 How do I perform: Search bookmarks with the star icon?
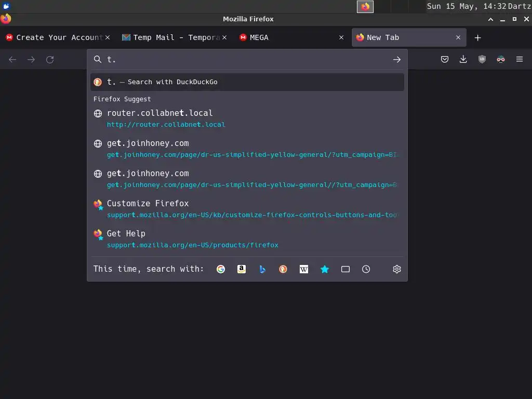pos(325,269)
